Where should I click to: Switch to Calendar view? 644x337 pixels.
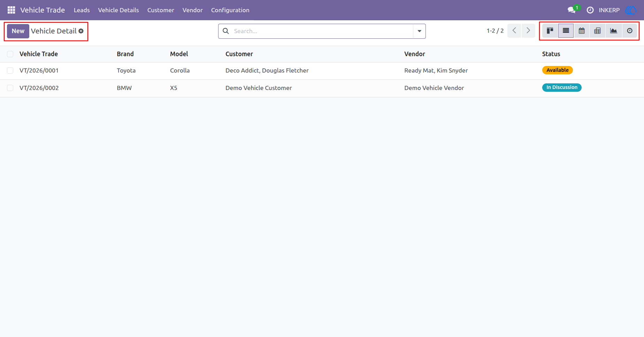582,31
